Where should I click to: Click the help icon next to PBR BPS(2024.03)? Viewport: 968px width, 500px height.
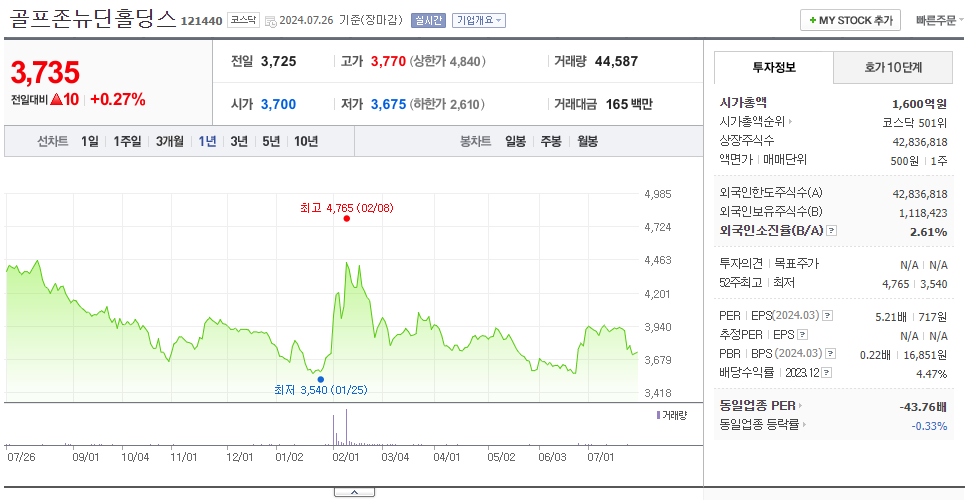(x=831, y=354)
